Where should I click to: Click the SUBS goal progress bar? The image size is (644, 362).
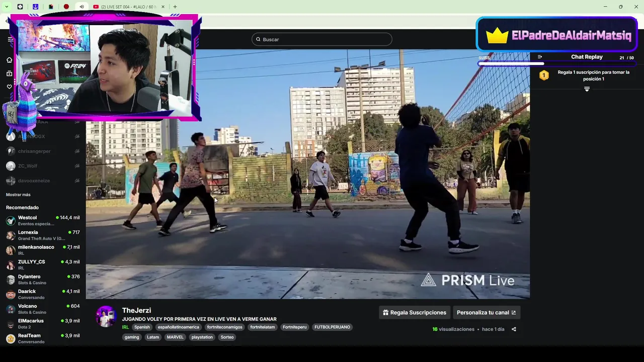[557, 64]
